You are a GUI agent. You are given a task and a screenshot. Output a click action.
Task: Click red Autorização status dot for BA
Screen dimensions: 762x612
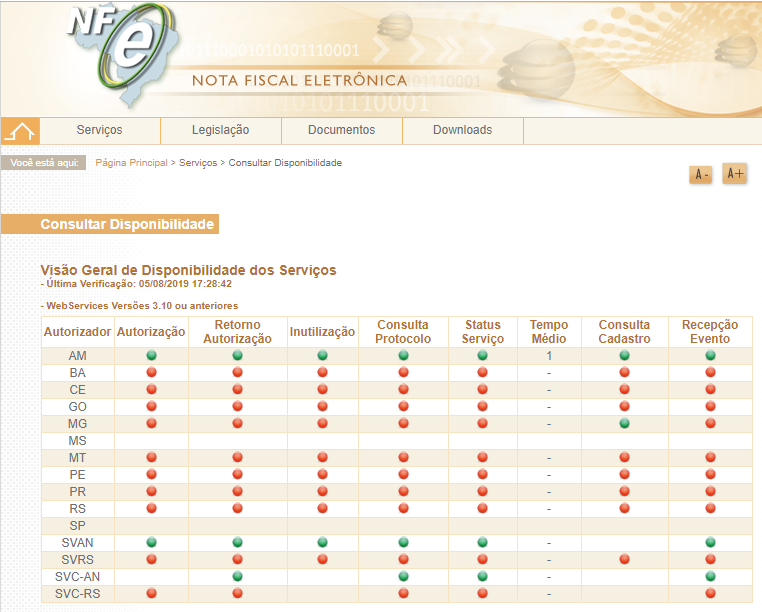point(152,372)
